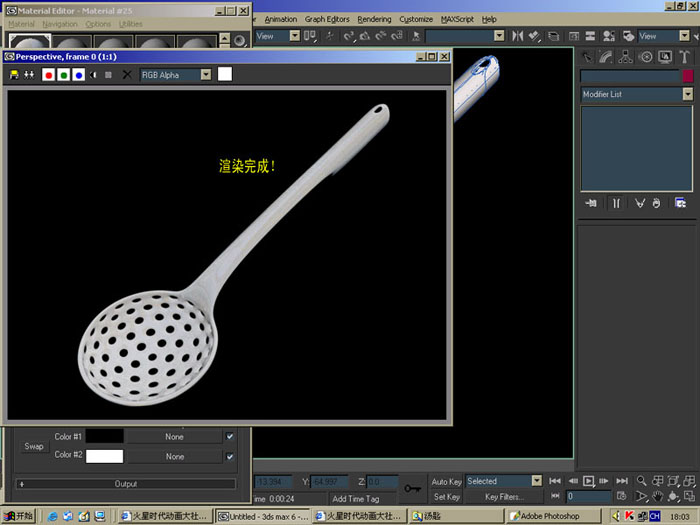Switch to the Hierarchy command panel

(x=625, y=57)
